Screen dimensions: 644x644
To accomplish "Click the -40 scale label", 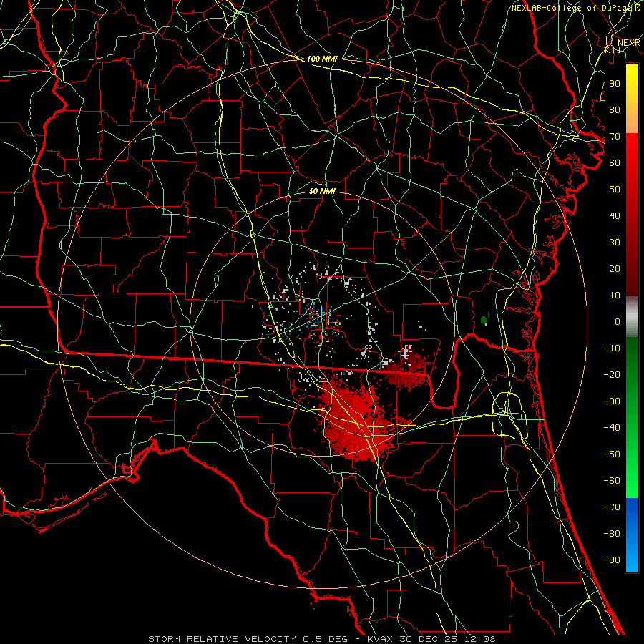I will 612,428.
